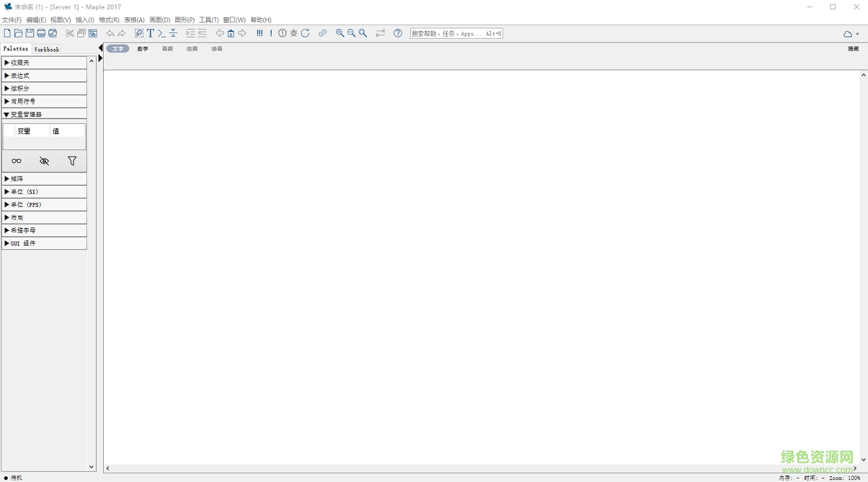Image resolution: width=868 pixels, height=482 pixels.
Task: Print the document with the printer icon
Action: (x=41, y=34)
